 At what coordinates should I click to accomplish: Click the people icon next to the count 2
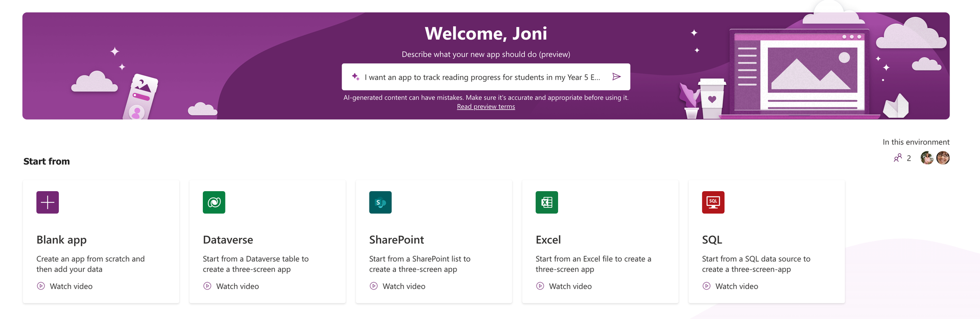tap(898, 158)
